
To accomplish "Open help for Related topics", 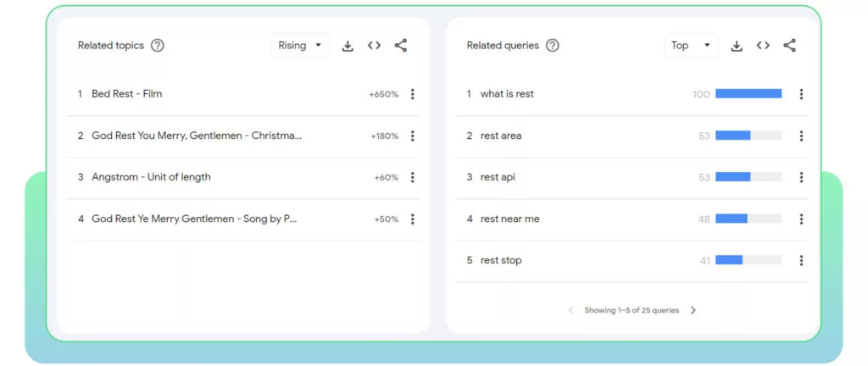I will (x=158, y=46).
